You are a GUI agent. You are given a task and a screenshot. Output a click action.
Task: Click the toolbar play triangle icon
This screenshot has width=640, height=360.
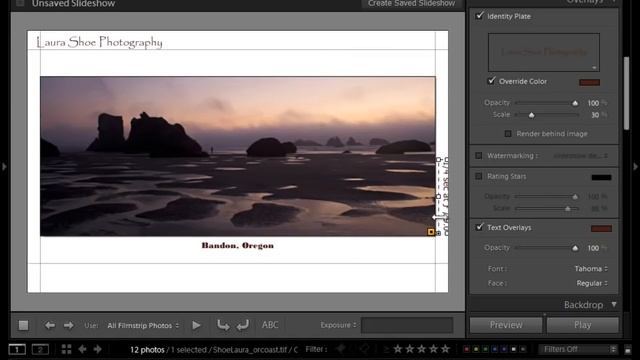(x=196, y=325)
